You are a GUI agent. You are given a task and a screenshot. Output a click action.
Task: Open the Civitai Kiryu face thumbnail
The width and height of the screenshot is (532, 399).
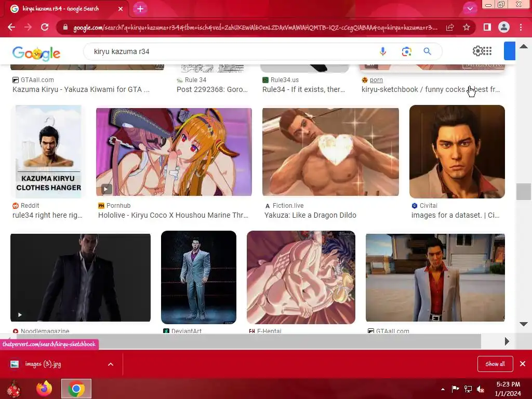coord(457,152)
